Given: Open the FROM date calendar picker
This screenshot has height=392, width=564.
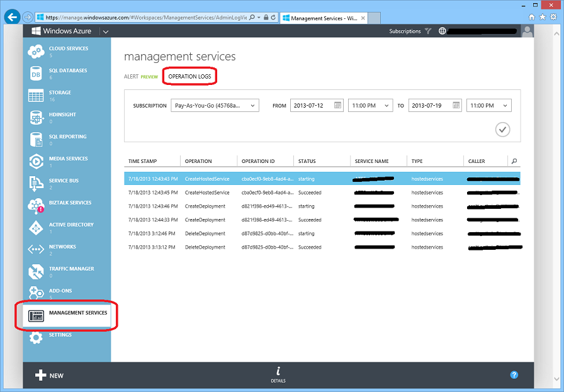Looking at the screenshot, I should pos(338,105).
